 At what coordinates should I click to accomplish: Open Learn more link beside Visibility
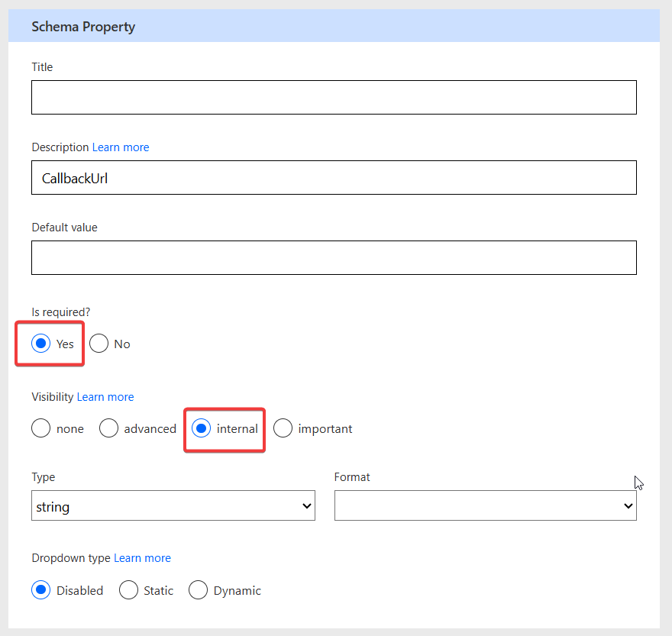(x=105, y=397)
